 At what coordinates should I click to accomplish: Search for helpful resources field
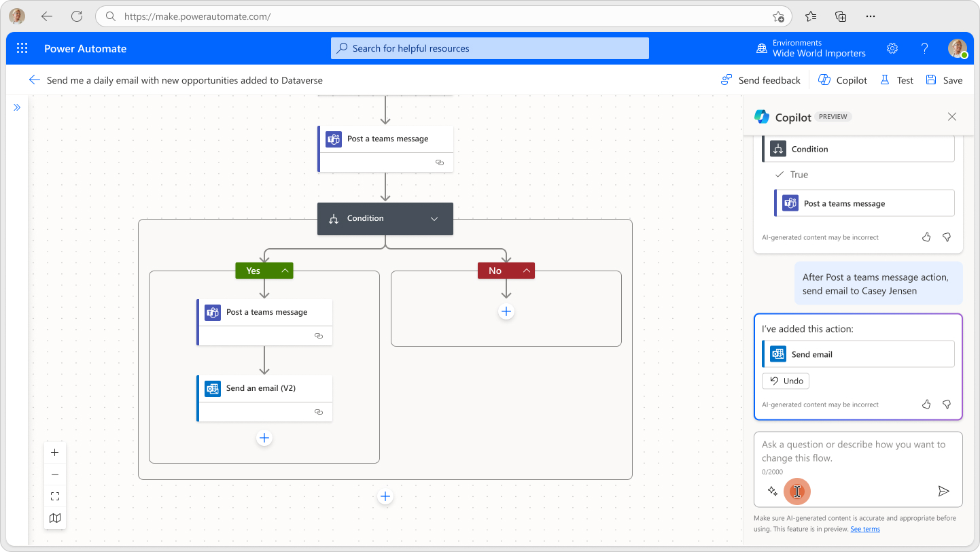tap(490, 48)
